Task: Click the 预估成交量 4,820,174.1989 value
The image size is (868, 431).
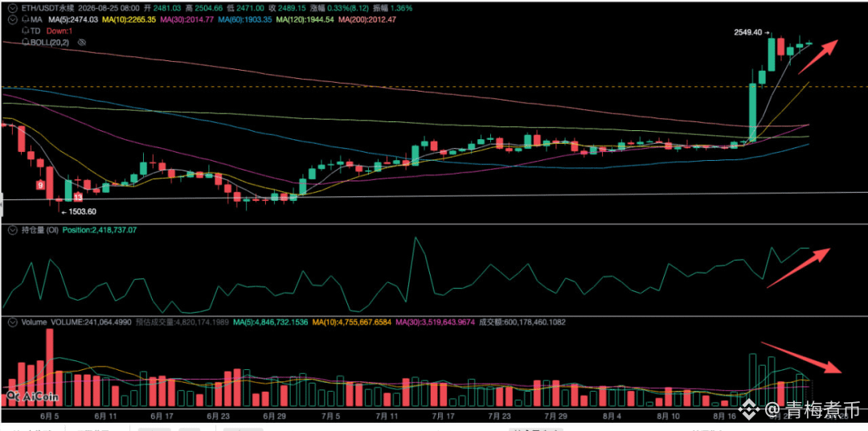Action: click(x=183, y=322)
